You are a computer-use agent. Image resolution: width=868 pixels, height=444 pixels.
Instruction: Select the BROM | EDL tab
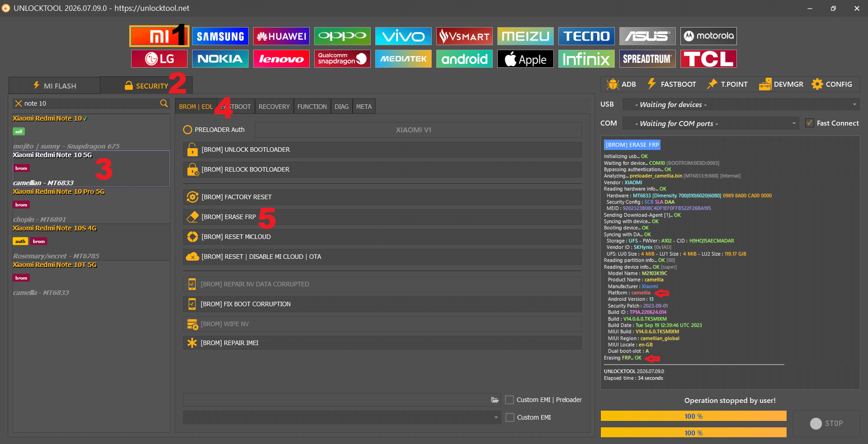[196, 107]
